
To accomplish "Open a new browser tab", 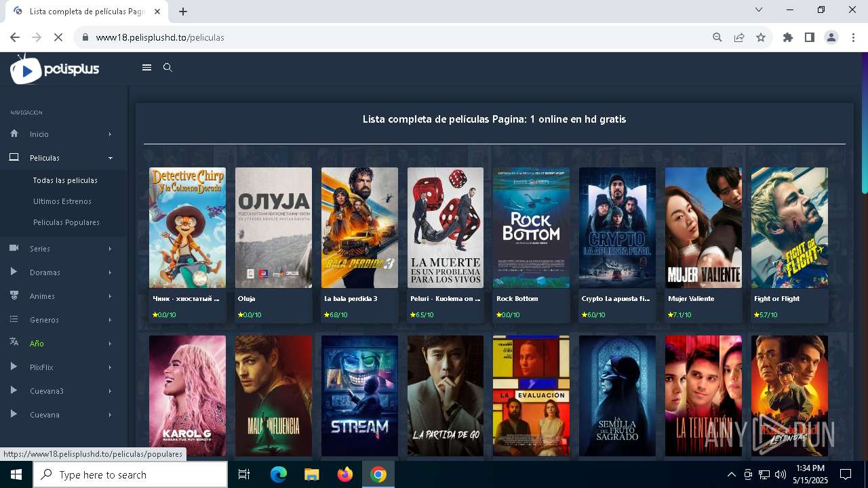I will (x=183, y=11).
